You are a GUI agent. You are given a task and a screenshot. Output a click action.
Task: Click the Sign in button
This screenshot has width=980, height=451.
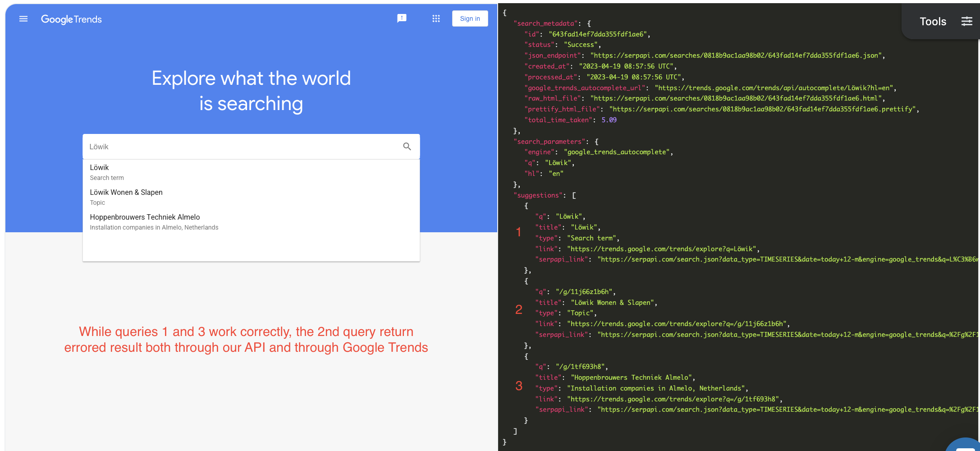point(470,18)
